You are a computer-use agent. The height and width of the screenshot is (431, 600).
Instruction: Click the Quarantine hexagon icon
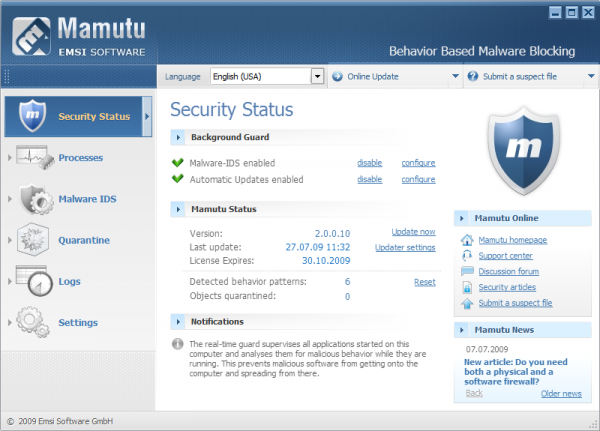pyautogui.click(x=33, y=240)
